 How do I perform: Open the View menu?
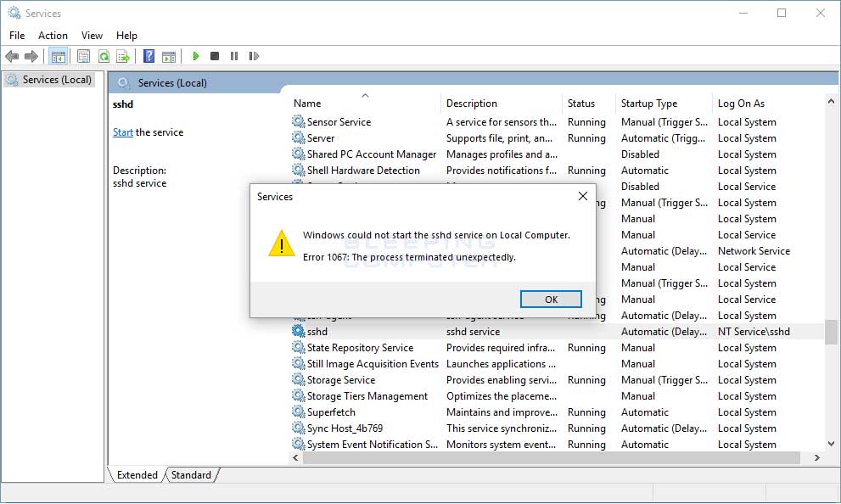92,35
